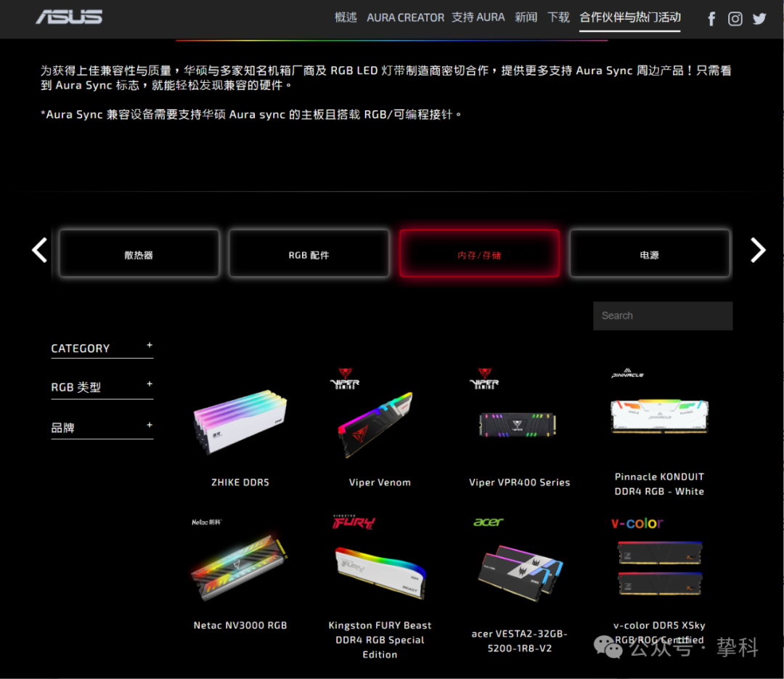Expand the CATEGORY filter
Screen dimensions: 784x679
tap(102, 349)
